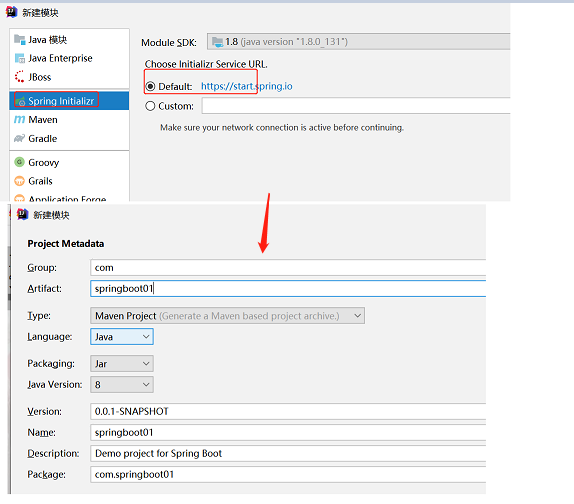Click the Version field 0.0.1-SNAPSHOT
This screenshot has width=574, height=504.
[288, 411]
